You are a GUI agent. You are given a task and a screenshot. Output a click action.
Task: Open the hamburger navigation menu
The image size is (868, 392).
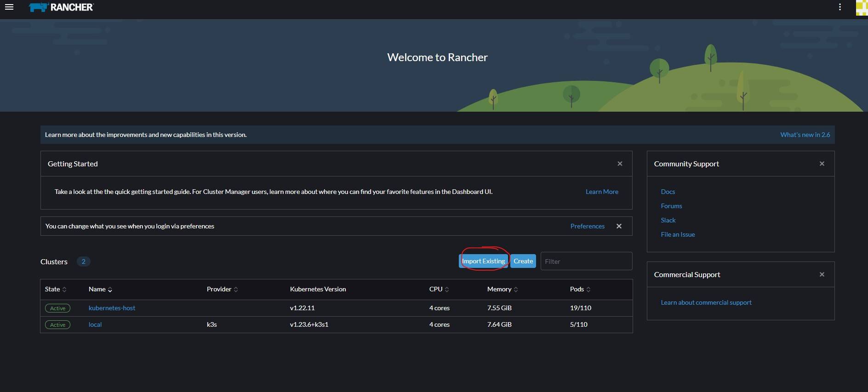(9, 7)
